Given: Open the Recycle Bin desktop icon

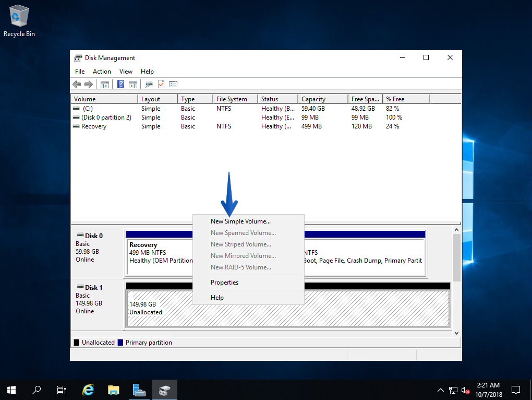Looking at the screenshot, I should [x=19, y=20].
